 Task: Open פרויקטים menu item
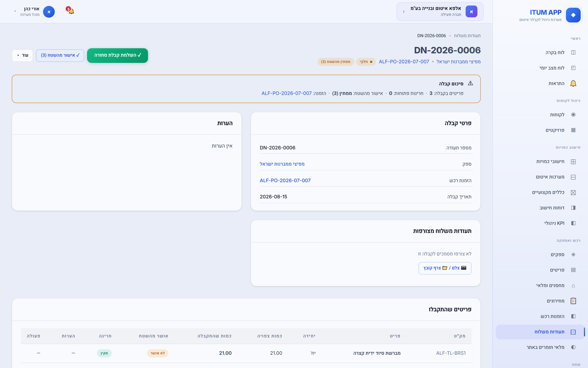(555, 130)
